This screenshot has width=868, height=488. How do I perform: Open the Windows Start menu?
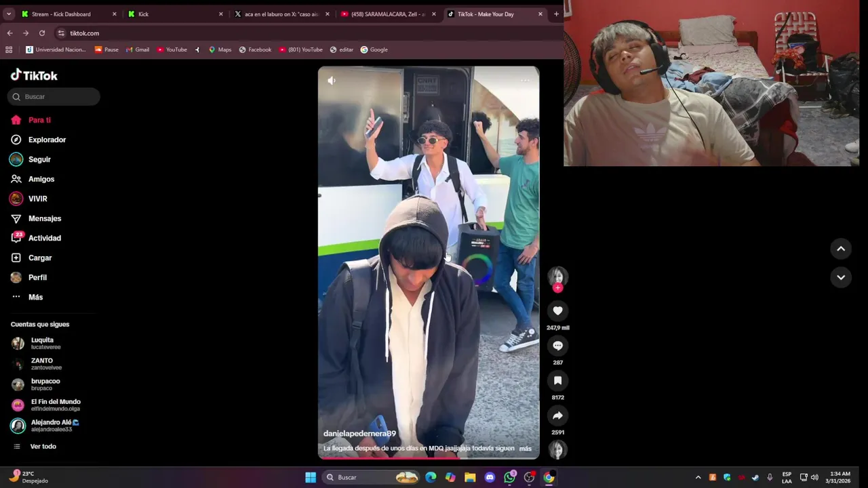[310, 477]
